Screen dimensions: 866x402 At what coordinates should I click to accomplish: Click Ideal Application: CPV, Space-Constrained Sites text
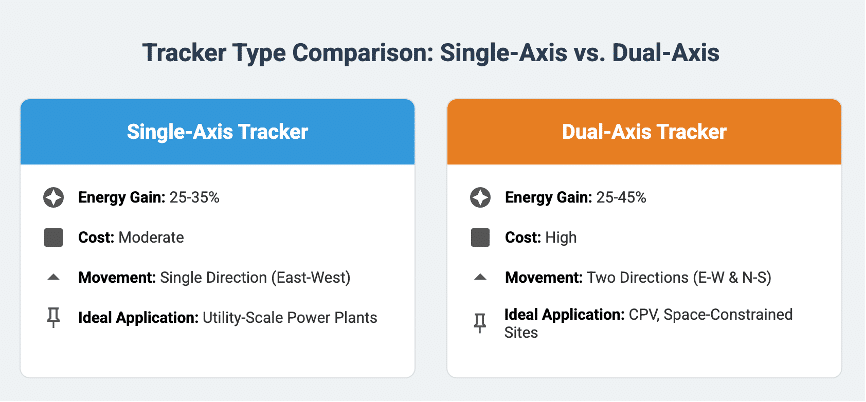[649, 324]
